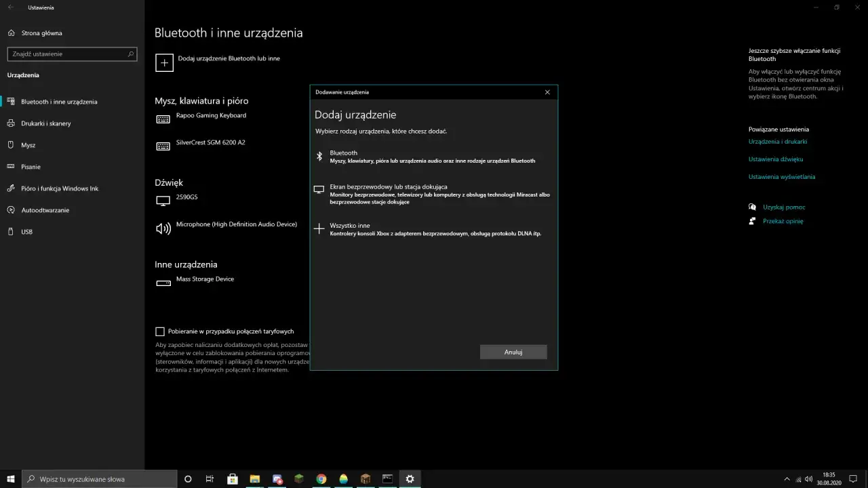The image size is (868, 488).
Task: Click the back arrow in Settings
Action: pos(10,7)
